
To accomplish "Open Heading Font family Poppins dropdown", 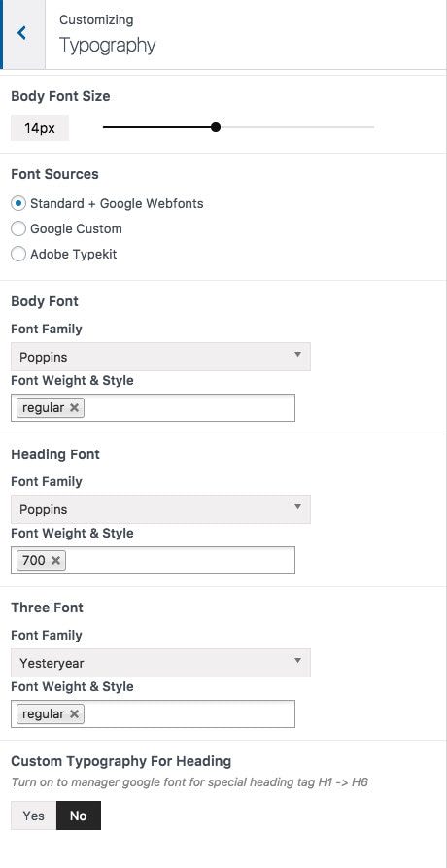I will coord(160,509).
